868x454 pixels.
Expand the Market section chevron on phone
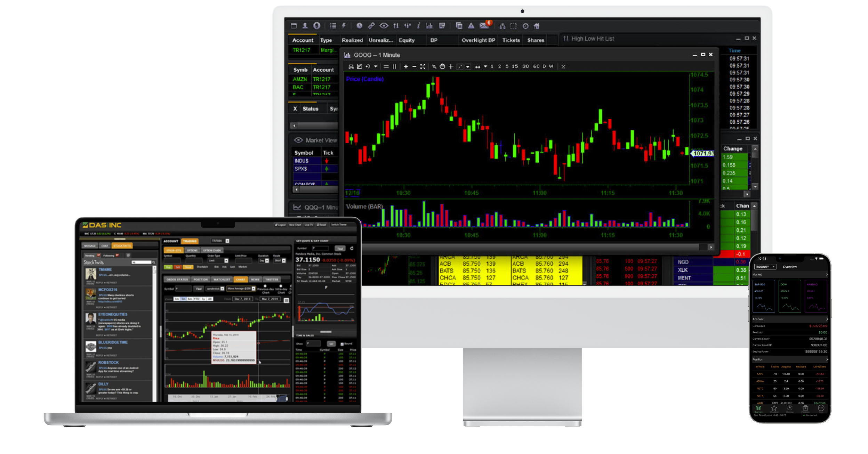pos(827,275)
